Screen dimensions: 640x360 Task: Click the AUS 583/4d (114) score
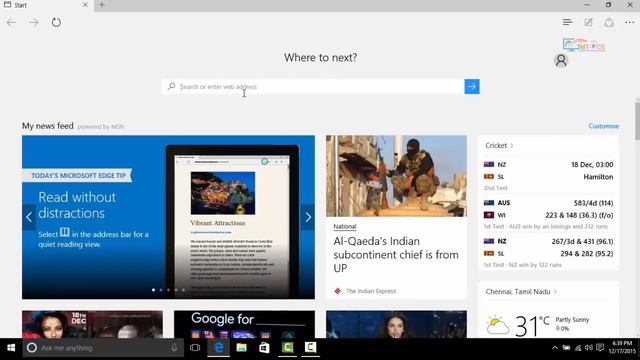point(593,203)
